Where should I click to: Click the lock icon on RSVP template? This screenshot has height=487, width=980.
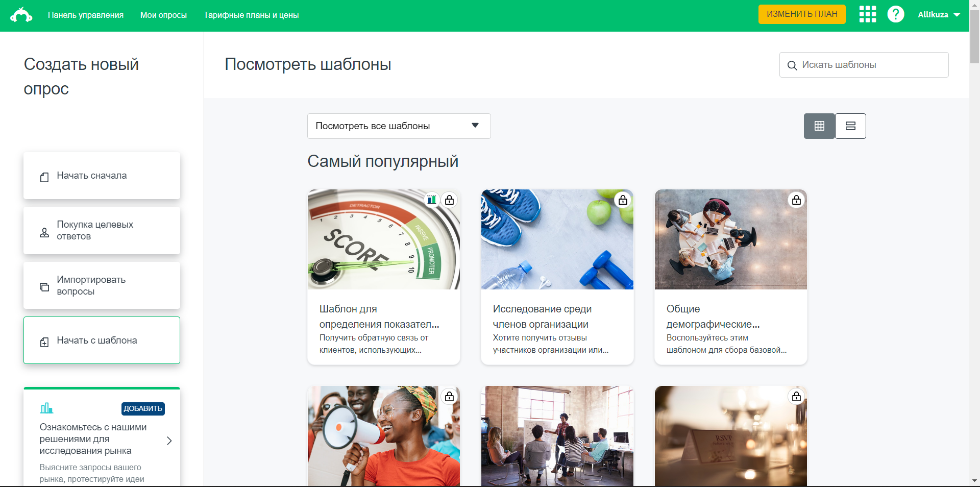point(796,397)
